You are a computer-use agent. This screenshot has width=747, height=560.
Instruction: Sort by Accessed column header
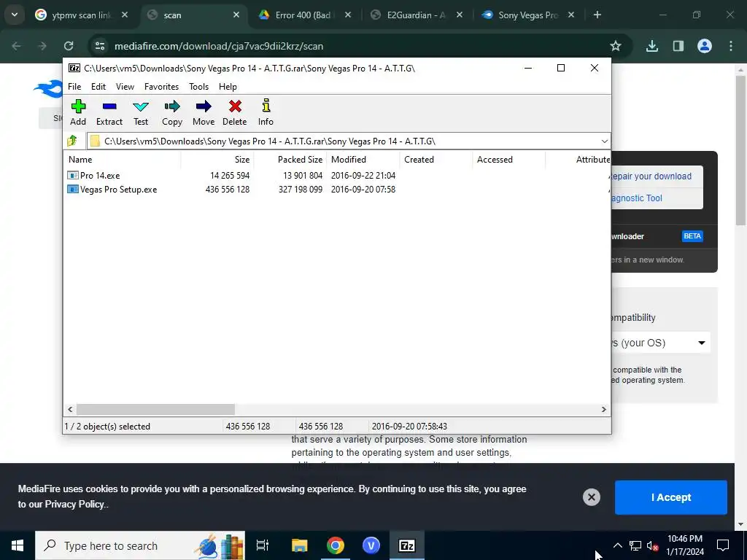pos(508,160)
